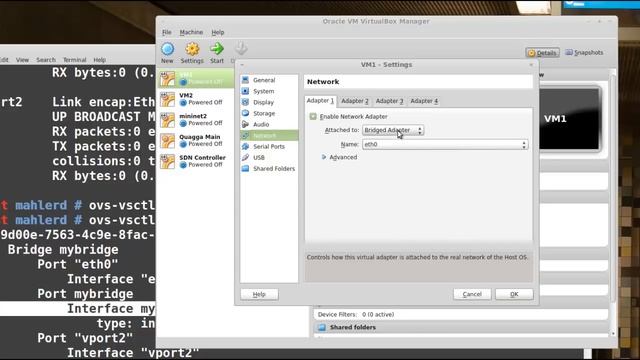Switch to the Adapter 2 tab
The height and width of the screenshot is (360, 640).
355,101
